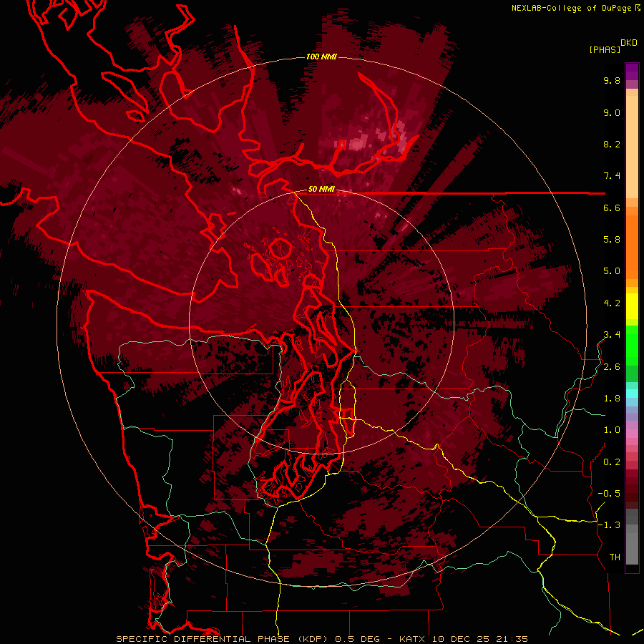Click the 6.6 scale value
Viewport: 644px width, 644px height.
click(612, 208)
